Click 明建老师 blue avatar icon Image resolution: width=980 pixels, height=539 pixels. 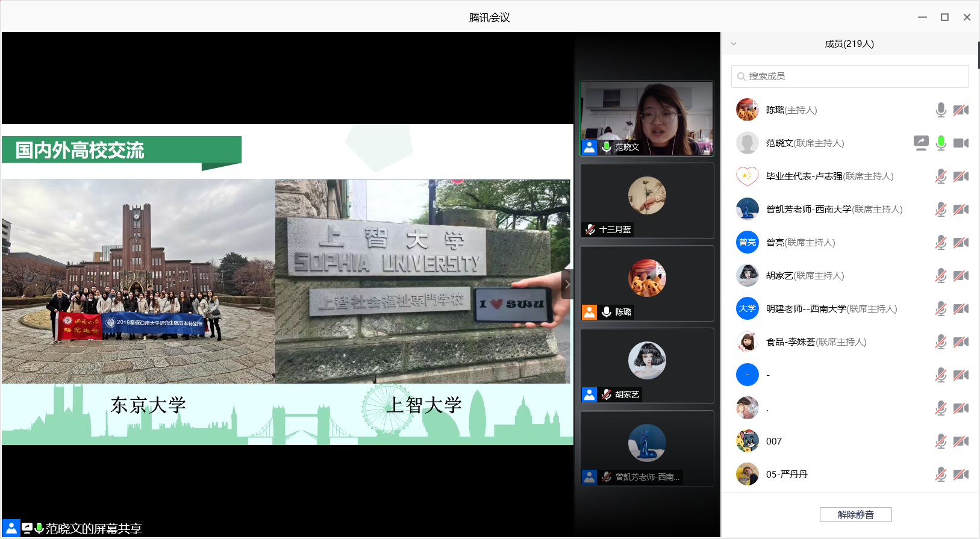747,308
